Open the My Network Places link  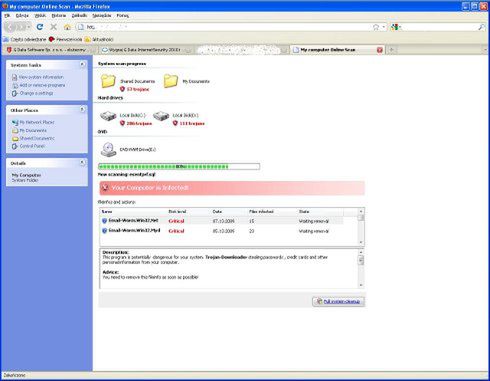point(37,122)
